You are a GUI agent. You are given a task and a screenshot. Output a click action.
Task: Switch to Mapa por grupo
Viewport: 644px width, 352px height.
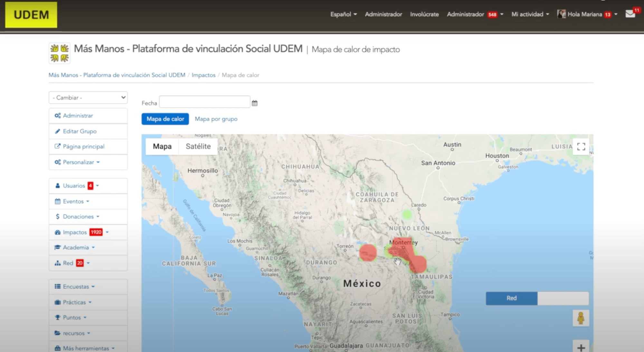(x=216, y=119)
